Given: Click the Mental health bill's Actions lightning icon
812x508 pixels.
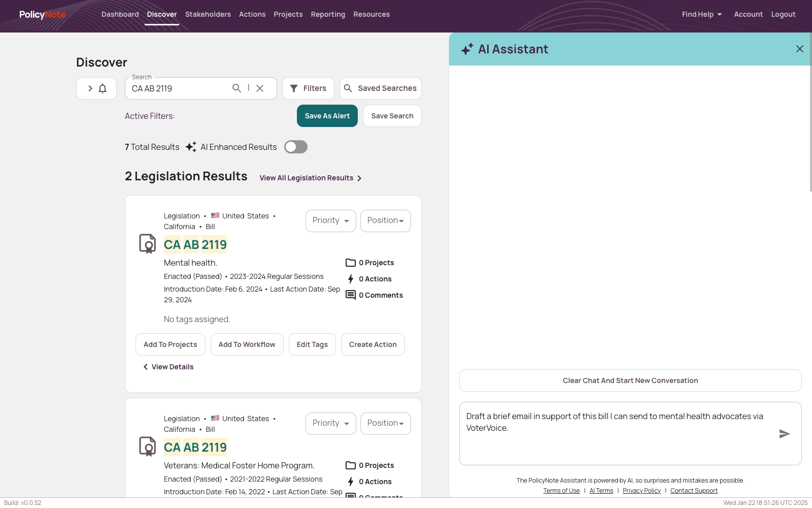Looking at the screenshot, I should [x=351, y=279].
